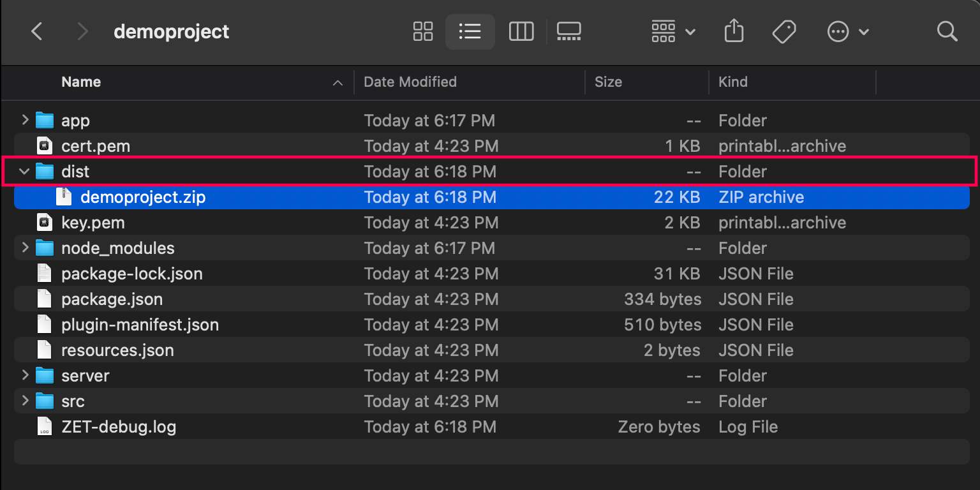The height and width of the screenshot is (490, 980).
Task: Click the Edit Tags icon
Action: click(783, 31)
